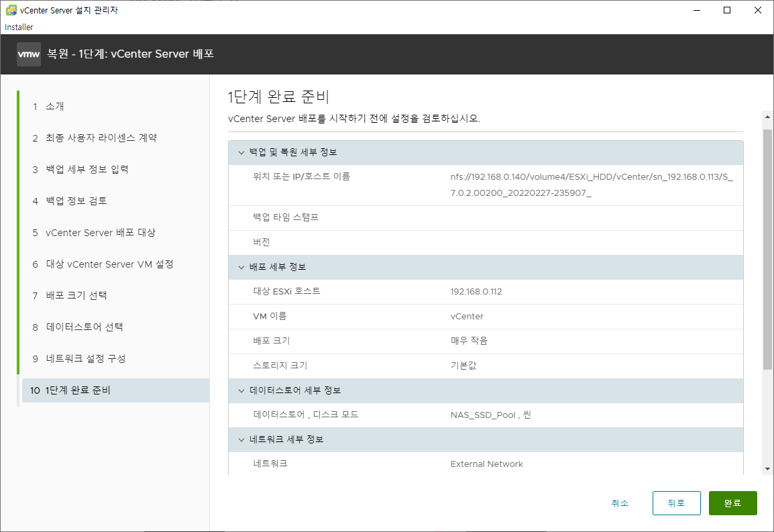Collapse the 데이터스토어 세부 정보 section
This screenshot has height=532, width=774.
point(241,390)
